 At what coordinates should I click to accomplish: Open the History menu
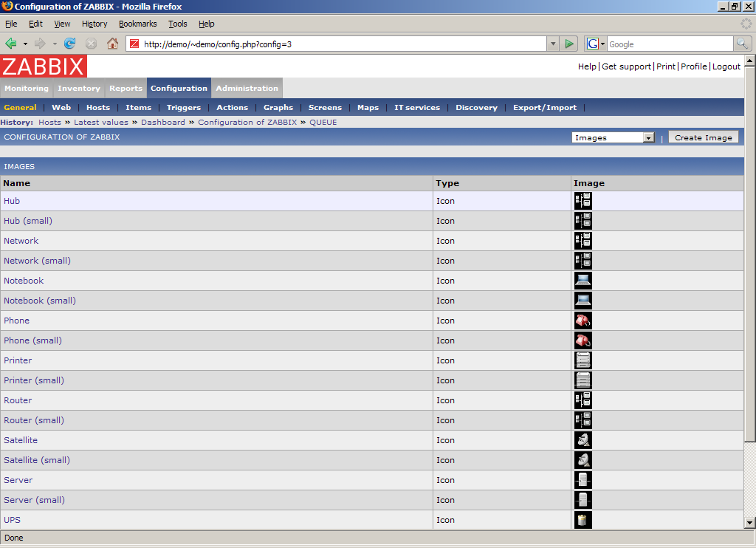coord(94,24)
